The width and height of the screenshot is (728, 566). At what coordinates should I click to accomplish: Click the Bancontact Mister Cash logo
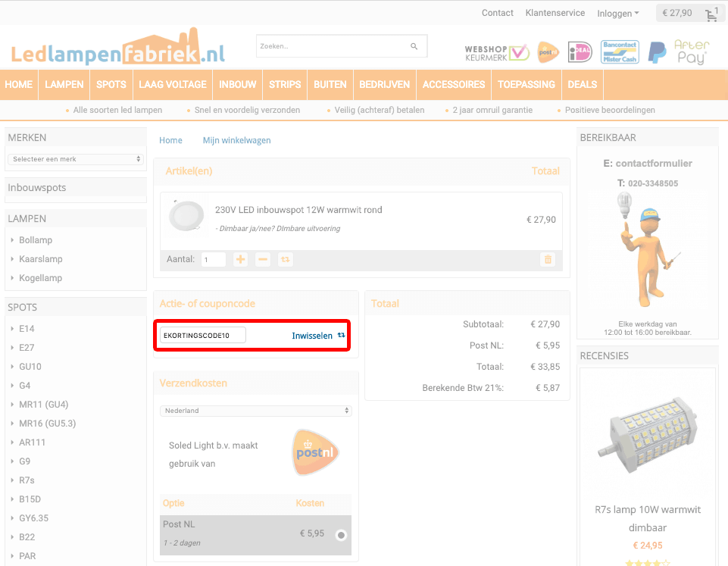click(620, 52)
